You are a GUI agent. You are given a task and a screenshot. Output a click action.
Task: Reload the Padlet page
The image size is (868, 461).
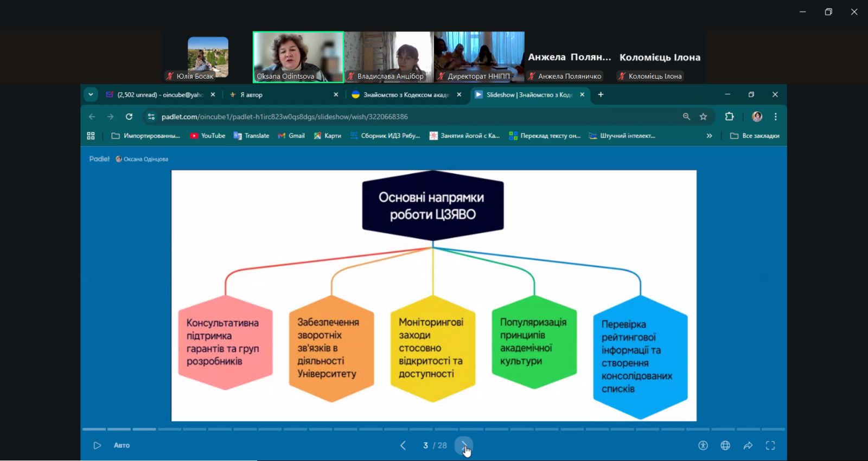click(x=129, y=117)
